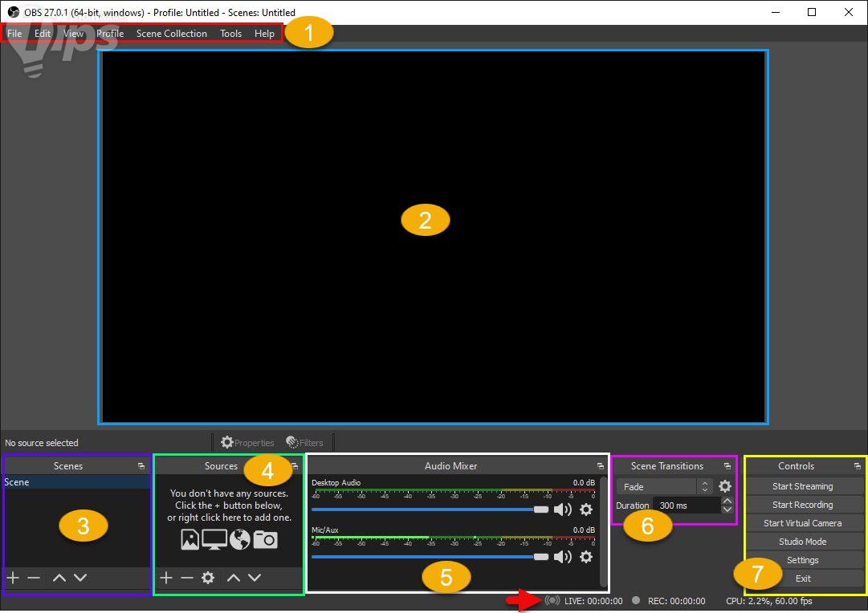The width and height of the screenshot is (868, 613).
Task: Click the Audio Mixer vertical scrollbar
Action: (x=603, y=531)
